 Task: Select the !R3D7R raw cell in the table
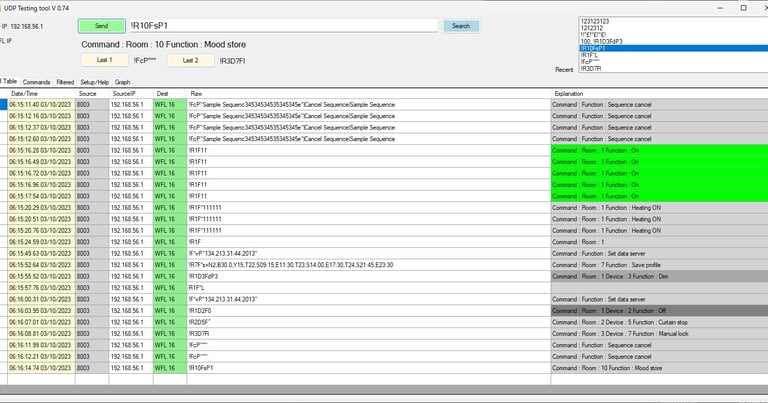click(x=369, y=333)
